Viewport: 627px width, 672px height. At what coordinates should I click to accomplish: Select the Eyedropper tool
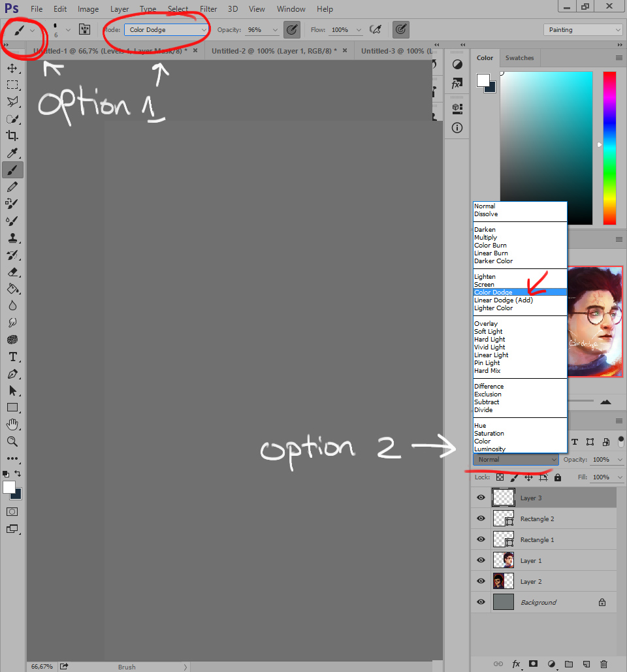click(x=12, y=153)
